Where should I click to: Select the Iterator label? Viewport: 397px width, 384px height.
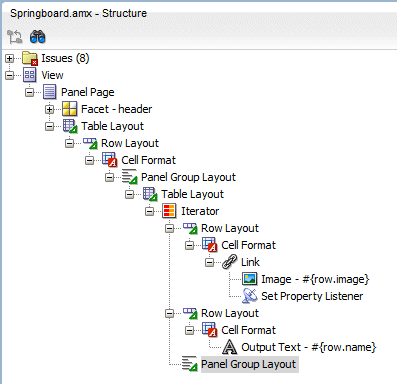tap(200, 211)
